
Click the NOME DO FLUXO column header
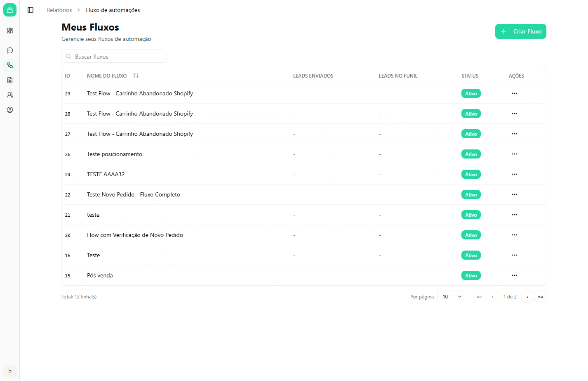[x=107, y=76]
